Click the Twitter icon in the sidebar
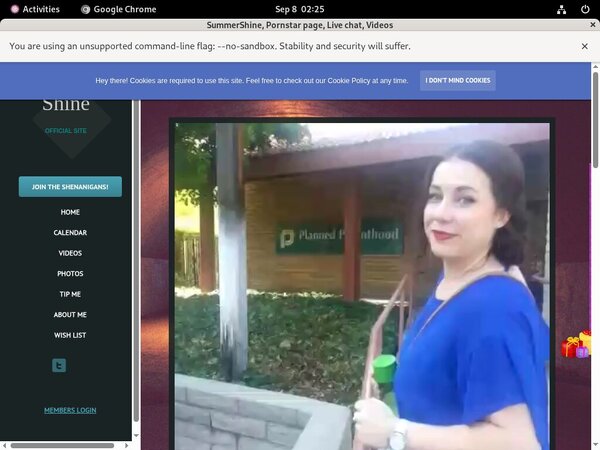This screenshot has width=600, height=450. pyautogui.click(x=59, y=366)
